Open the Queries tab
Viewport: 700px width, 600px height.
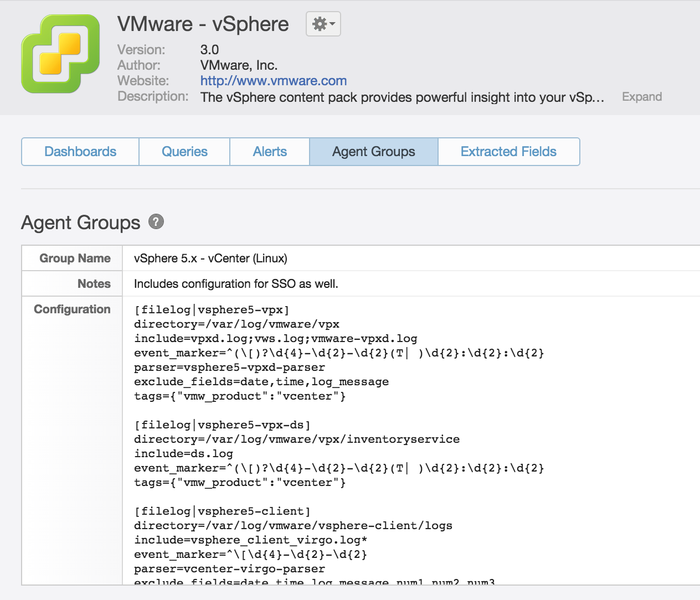(x=184, y=152)
